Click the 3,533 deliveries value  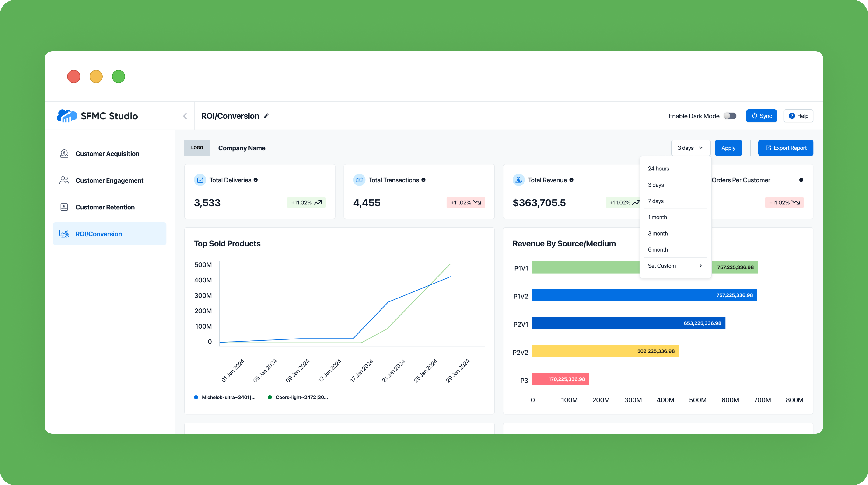[x=207, y=203]
